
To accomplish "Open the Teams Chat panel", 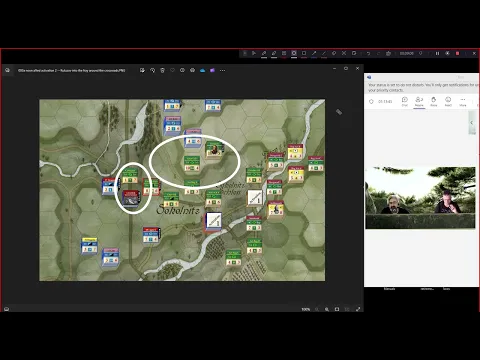I will click(x=405, y=101).
